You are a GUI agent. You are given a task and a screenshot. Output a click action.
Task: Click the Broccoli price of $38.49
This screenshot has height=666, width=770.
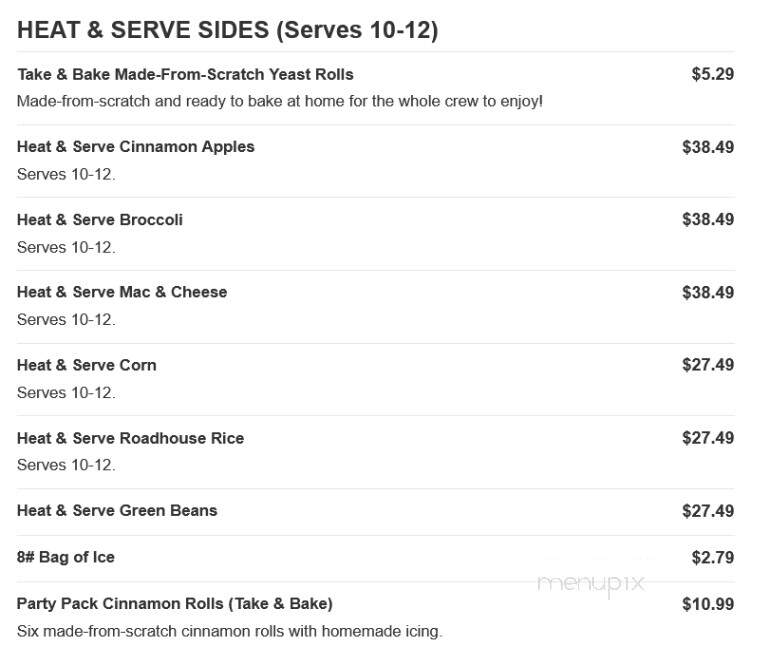(x=708, y=219)
